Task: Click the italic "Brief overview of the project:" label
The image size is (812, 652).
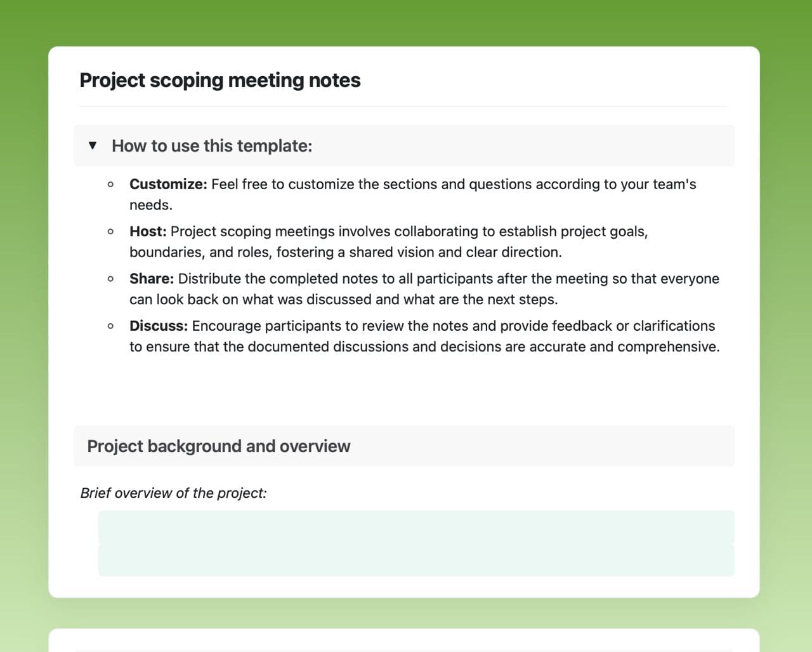Action: (173, 493)
